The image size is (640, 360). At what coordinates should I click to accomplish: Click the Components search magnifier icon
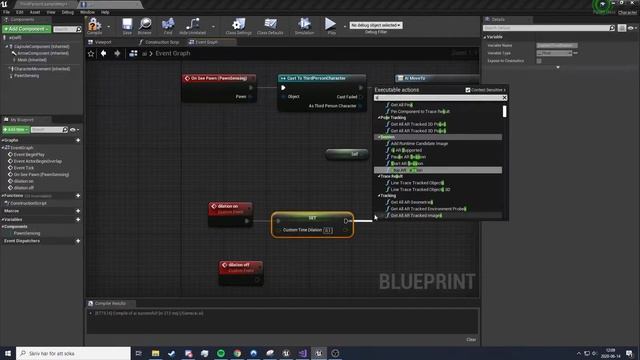pos(79,29)
